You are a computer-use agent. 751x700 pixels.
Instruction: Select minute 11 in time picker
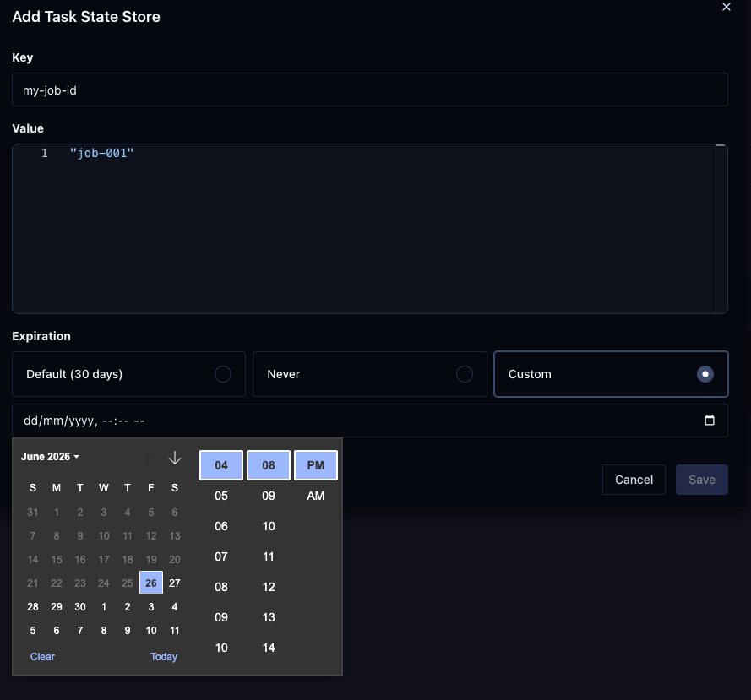click(x=269, y=556)
